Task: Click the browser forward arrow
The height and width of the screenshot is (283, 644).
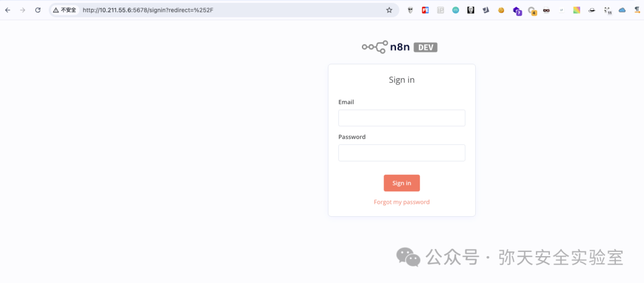Action: coord(23,10)
